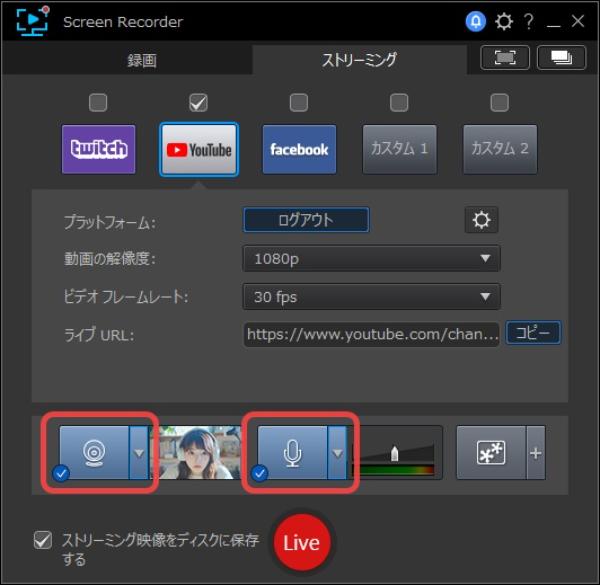Enable the Twitch checkbox
This screenshot has height=585, width=600.
pos(98,103)
